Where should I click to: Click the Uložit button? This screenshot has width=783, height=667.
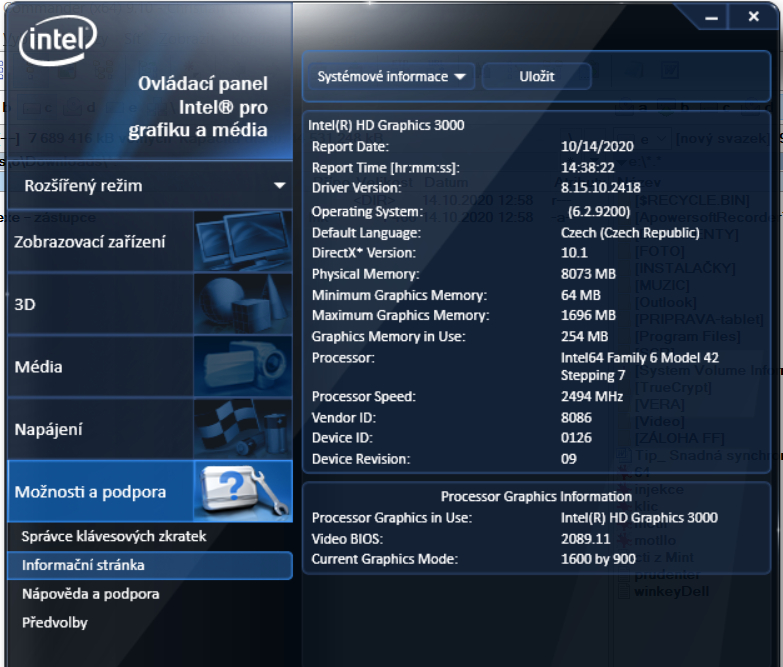(x=537, y=76)
